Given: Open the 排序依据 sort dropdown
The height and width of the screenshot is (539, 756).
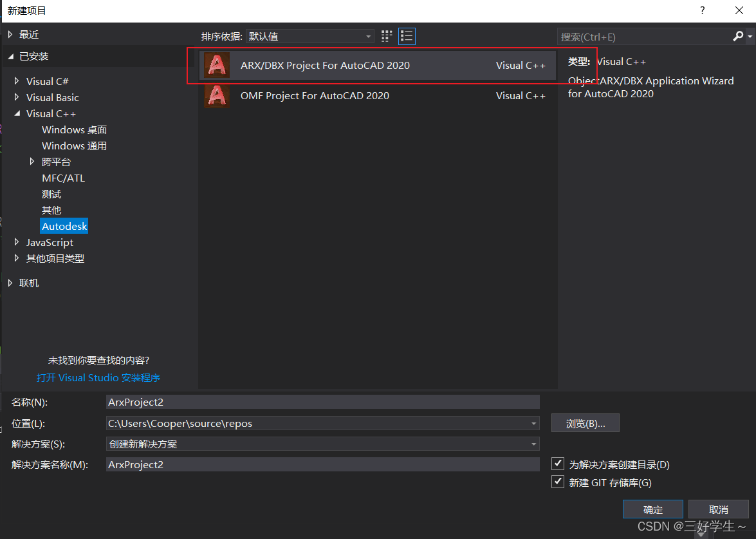Looking at the screenshot, I should tap(367, 36).
